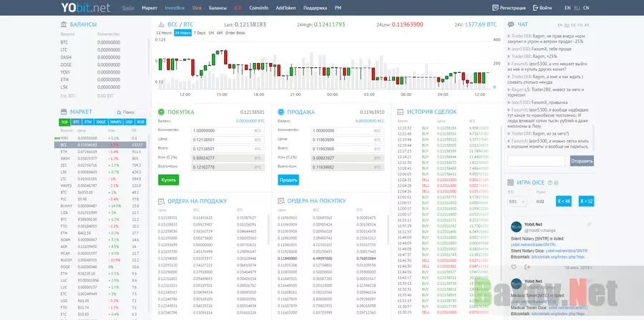644x320 pixels.
Task: Click the Количество field in ПОКУПКА
Action: coord(228,130)
